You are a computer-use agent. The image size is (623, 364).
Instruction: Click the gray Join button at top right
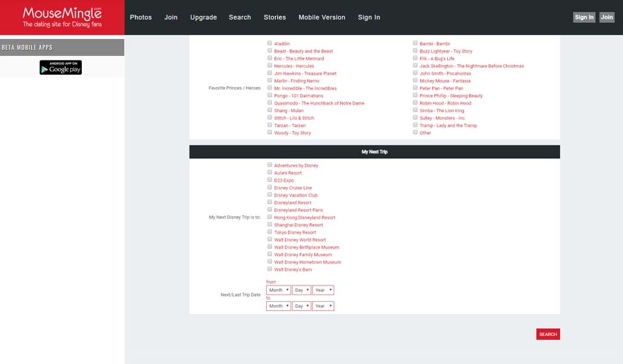[607, 18]
